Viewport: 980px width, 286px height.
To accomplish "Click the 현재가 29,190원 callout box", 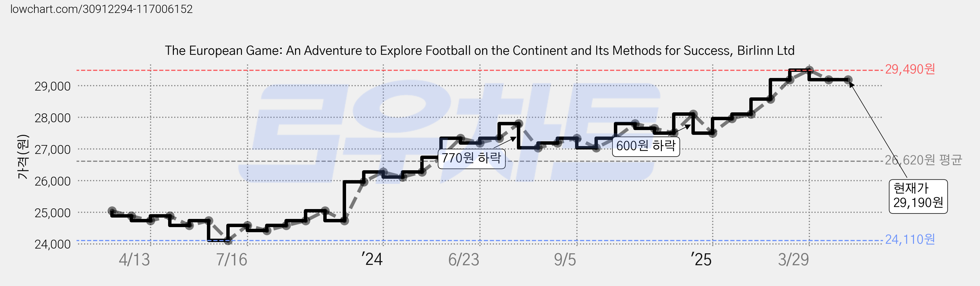I will point(918,196).
